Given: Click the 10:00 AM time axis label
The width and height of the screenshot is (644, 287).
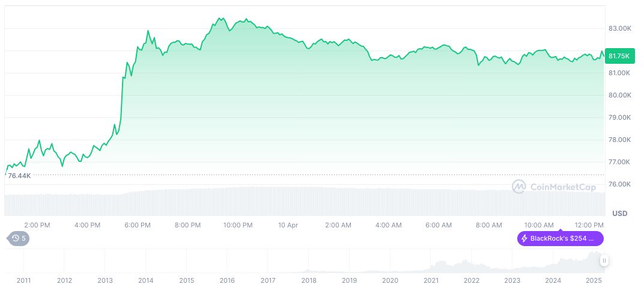Looking at the screenshot, I should (539, 225).
